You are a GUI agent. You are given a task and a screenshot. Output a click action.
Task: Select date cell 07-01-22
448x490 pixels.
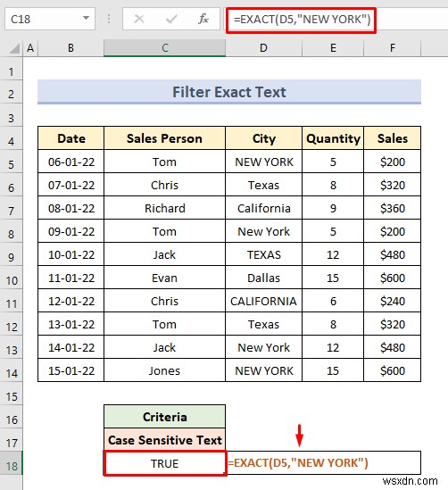[71, 185]
